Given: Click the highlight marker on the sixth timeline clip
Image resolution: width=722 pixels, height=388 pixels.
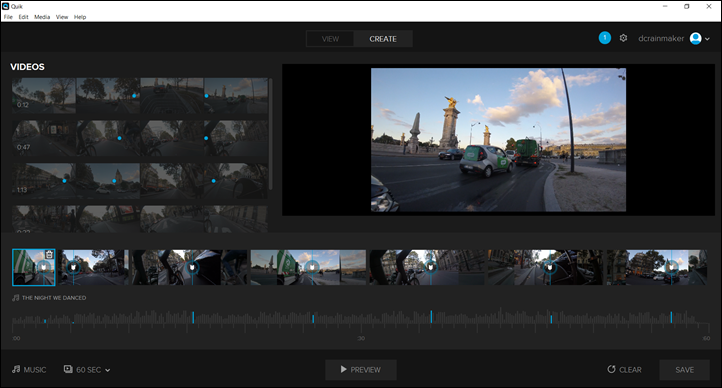Looking at the screenshot, I should pyautogui.click(x=550, y=267).
